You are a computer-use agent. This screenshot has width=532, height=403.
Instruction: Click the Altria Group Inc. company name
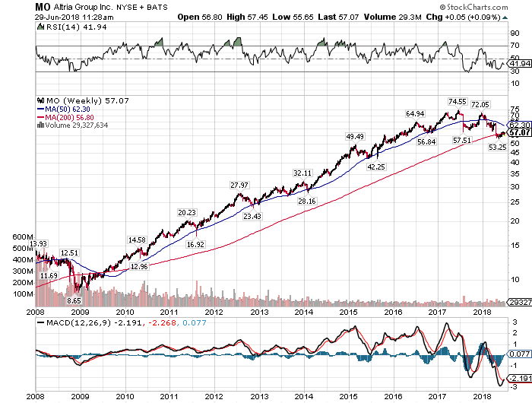pyautogui.click(x=84, y=7)
